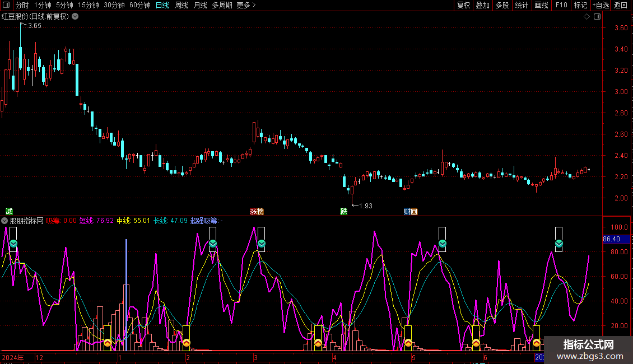Viewport: 633px width, 364px height.
Task: Click the 财回 event marker
Action: (x=411, y=212)
